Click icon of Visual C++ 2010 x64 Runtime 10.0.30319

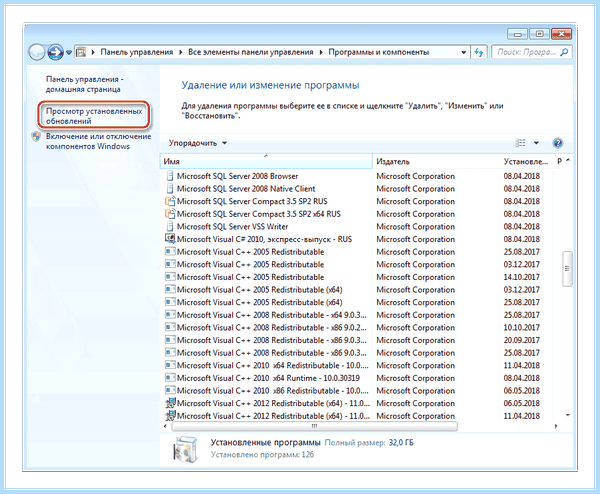170,378
